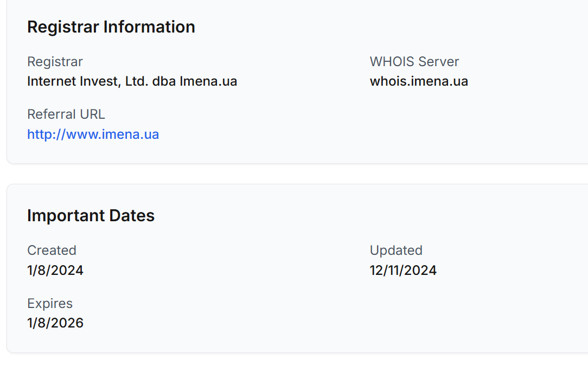Screen dimensions: 588x366
Task: Click the WHOIS Server field label
Action: pyautogui.click(x=414, y=62)
